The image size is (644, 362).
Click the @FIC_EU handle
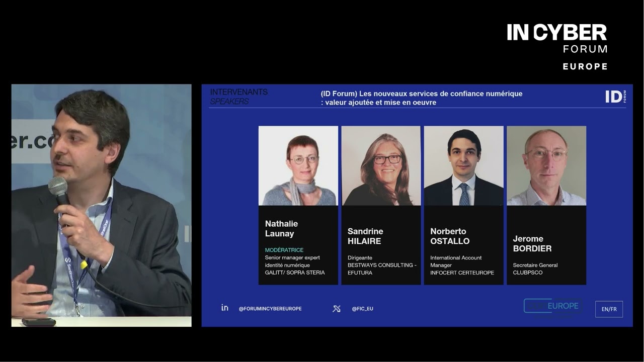coord(362,309)
